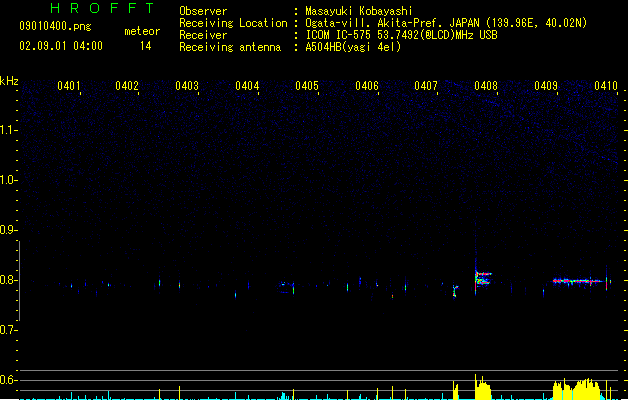Click the 0405 time marker
629x400 pixels.
coord(307,86)
